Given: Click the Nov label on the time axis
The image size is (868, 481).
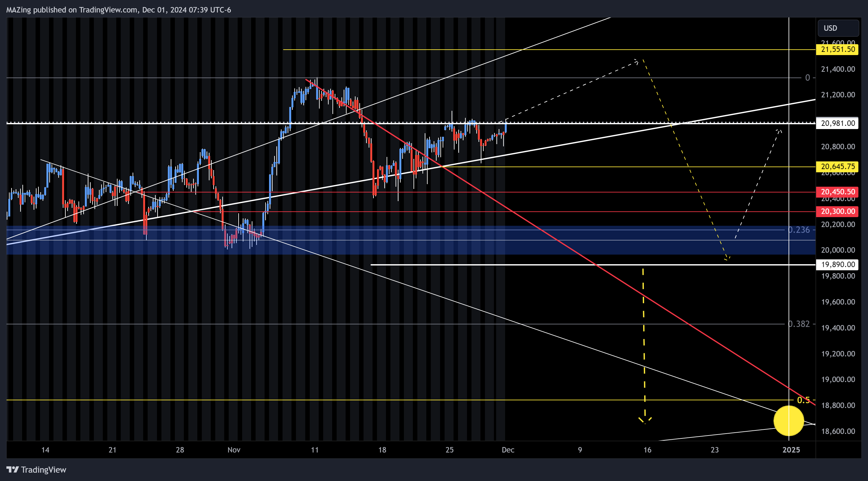Looking at the screenshot, I should coord(234,450).
